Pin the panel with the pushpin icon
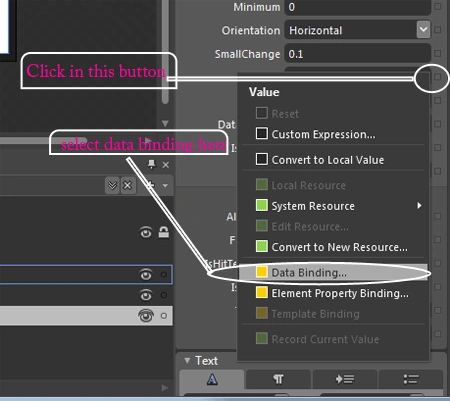 click(152, 164)
